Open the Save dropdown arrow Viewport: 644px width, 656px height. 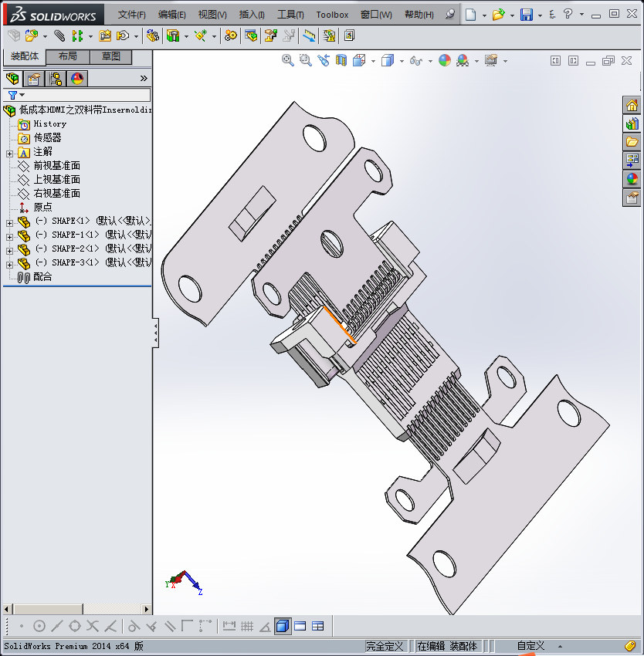(540, 15)
